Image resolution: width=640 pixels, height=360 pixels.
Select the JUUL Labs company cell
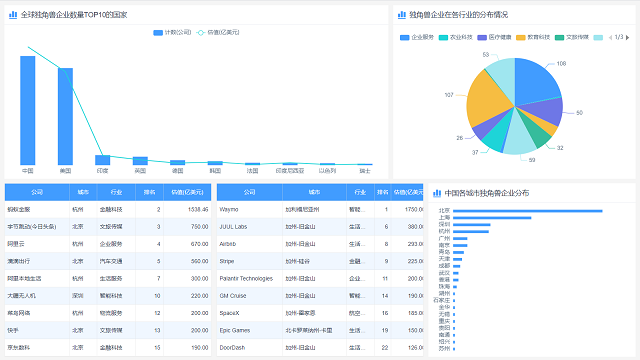point(249,227)
